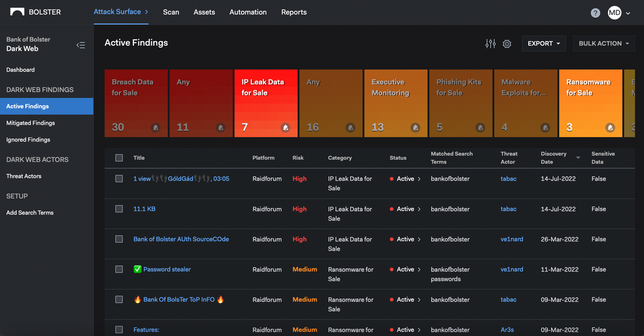Screen dimensions: 644x336
Task: Sort by Discovery Date arrow
Action: point(578,158)
